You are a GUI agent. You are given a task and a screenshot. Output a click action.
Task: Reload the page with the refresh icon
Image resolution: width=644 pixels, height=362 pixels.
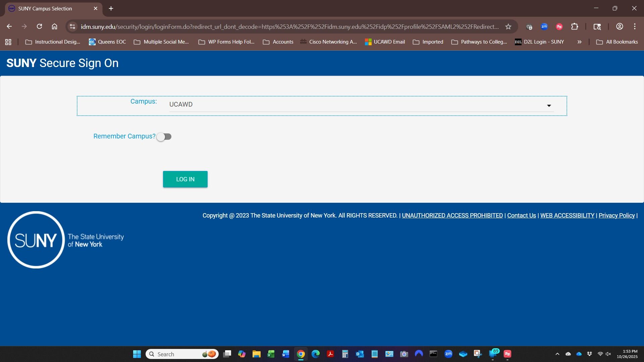click(x=39, y=26)
